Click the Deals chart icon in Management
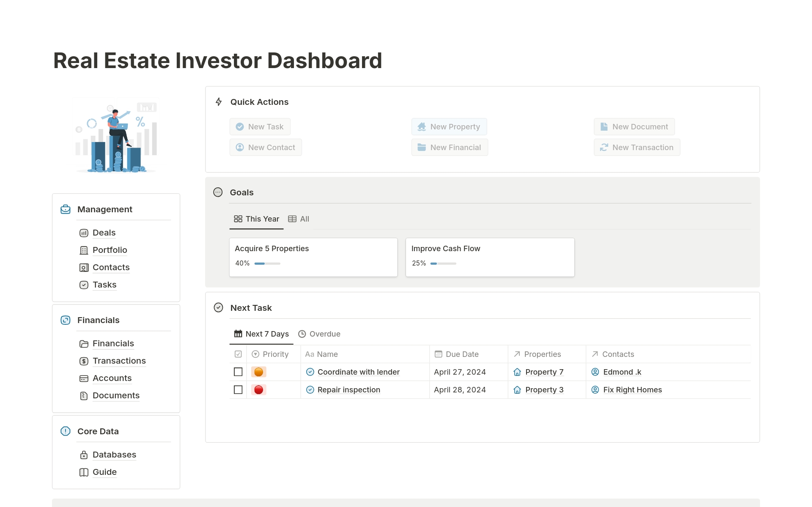Image resolution: width=812 pixels, height=507 pixels. 84,233
